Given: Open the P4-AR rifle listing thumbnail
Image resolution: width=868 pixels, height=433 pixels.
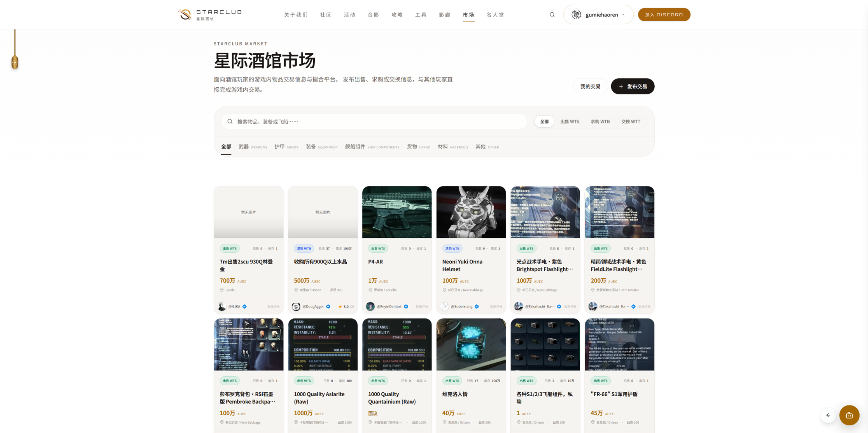Looking at the screenshot, I should point(397,212).
